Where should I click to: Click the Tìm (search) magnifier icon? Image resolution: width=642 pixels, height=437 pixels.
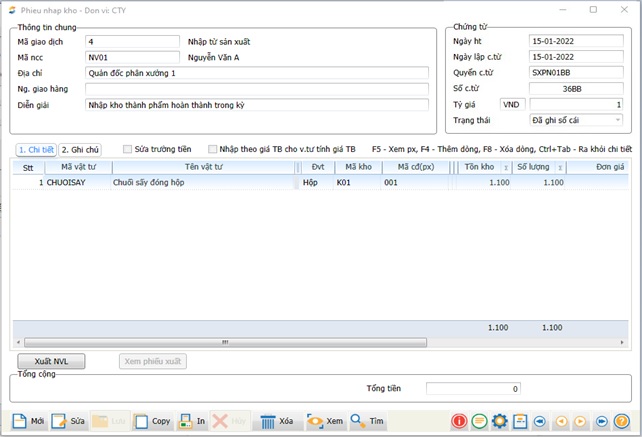357,421
